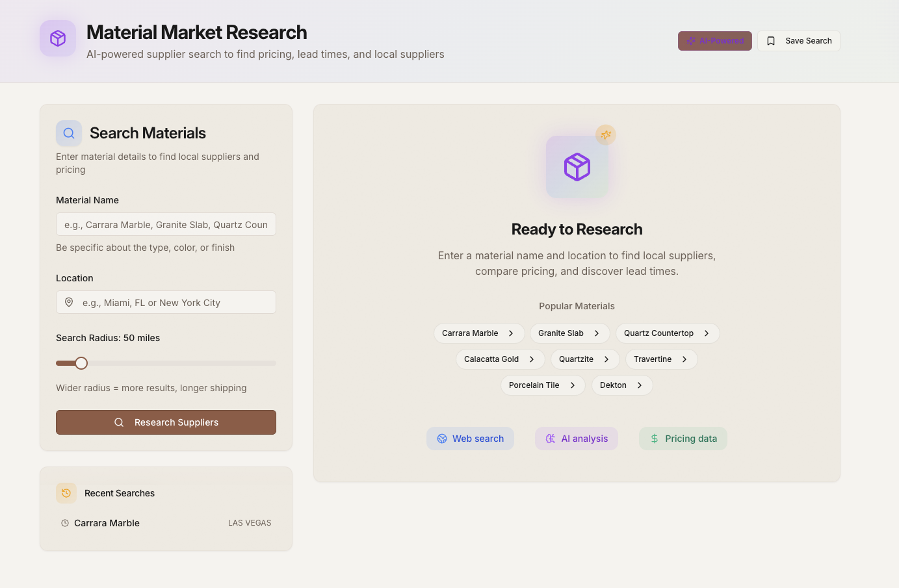Focus the Location input field

click(x=166, y=302)
